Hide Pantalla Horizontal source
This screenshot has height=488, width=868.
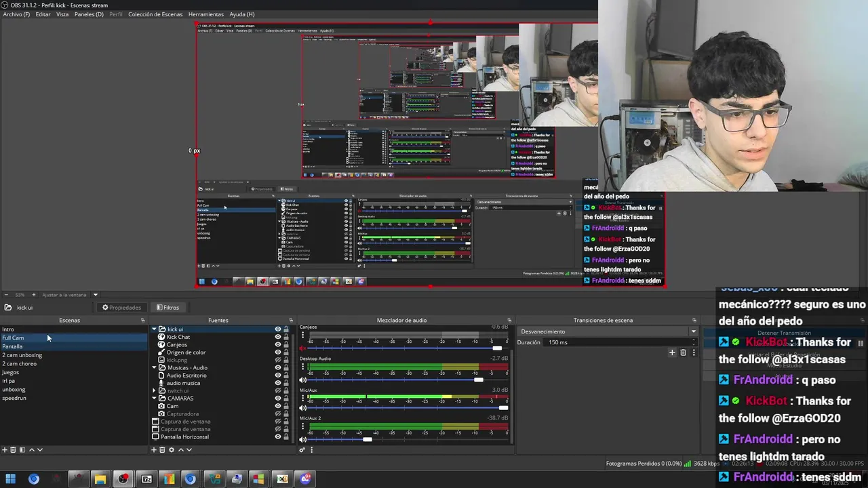coord(277,436)
